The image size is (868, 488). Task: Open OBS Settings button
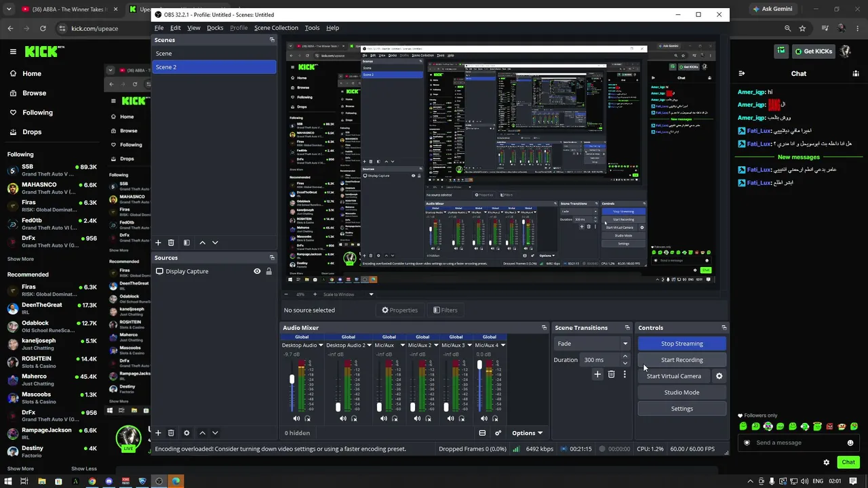tap(682, 409)
